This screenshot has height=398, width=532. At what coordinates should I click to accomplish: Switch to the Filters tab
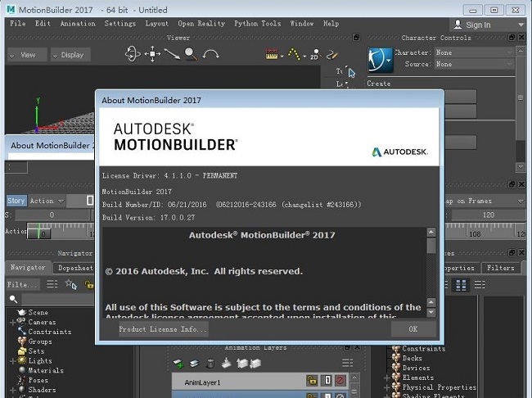(500, 268)
